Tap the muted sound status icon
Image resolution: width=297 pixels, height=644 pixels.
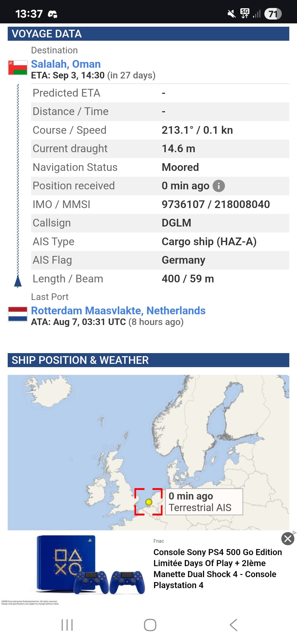coord(232,13)
